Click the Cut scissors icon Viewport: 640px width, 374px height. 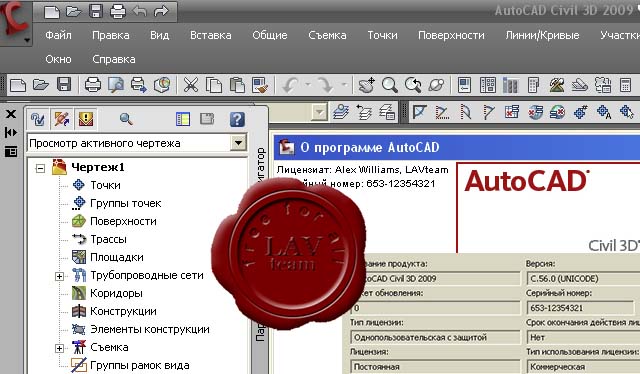(191, 85)
